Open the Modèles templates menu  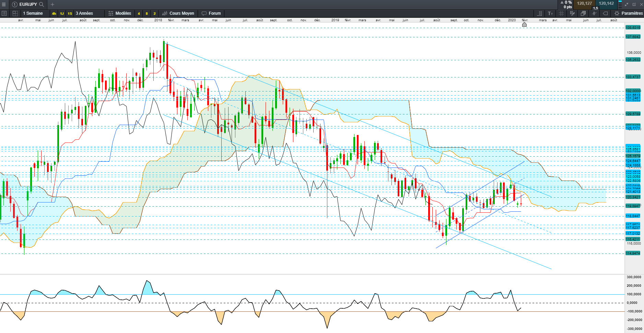pos(120,13)
